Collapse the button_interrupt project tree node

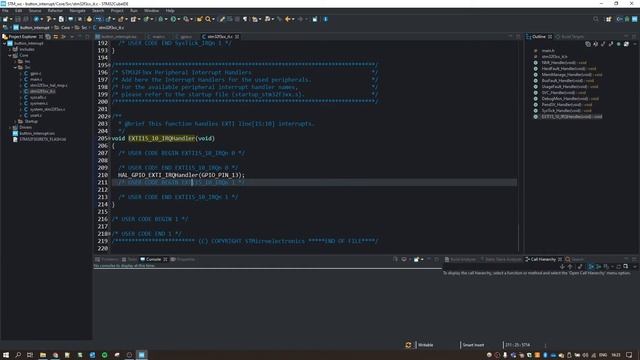tap(4, 43)
